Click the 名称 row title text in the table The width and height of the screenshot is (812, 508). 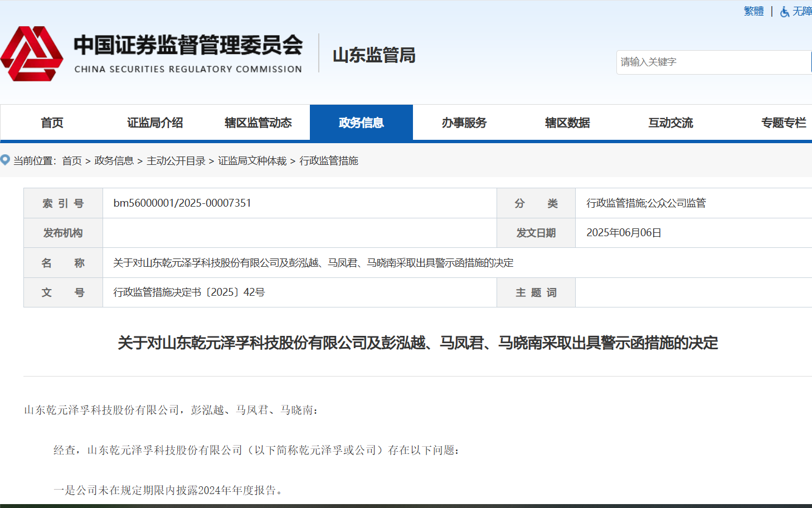[x=313, y=263]
